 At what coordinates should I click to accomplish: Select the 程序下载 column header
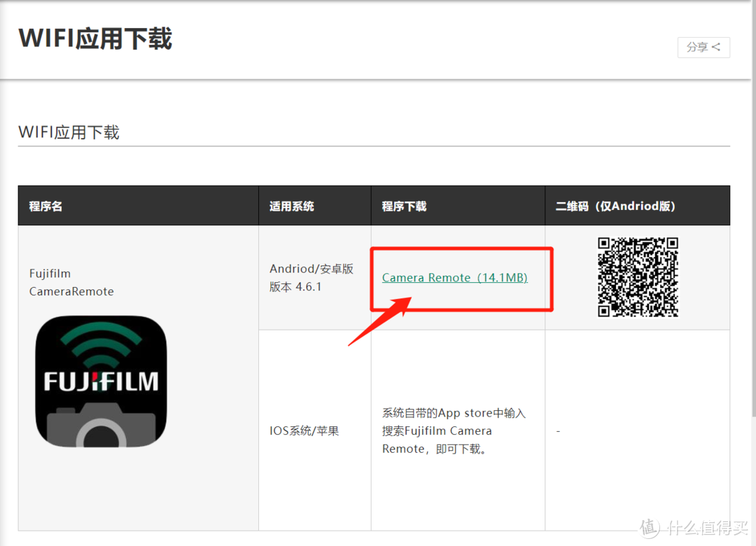pos(404,206)
